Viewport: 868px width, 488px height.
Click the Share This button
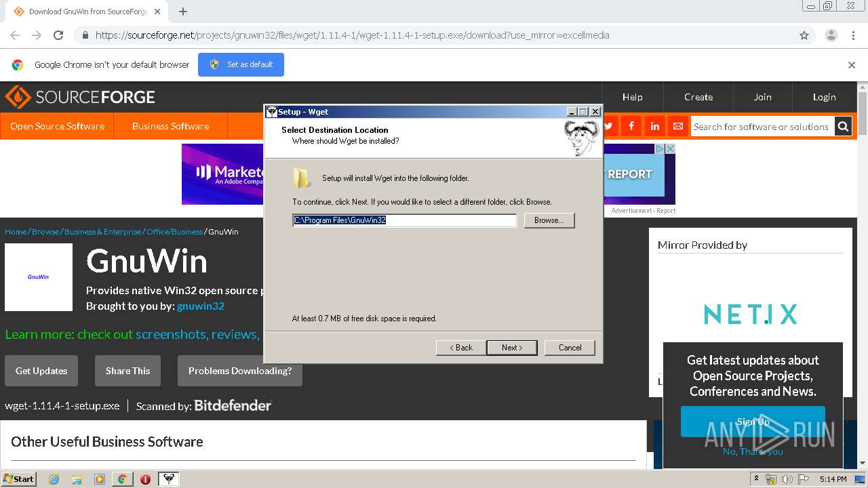tap(127, 371)
